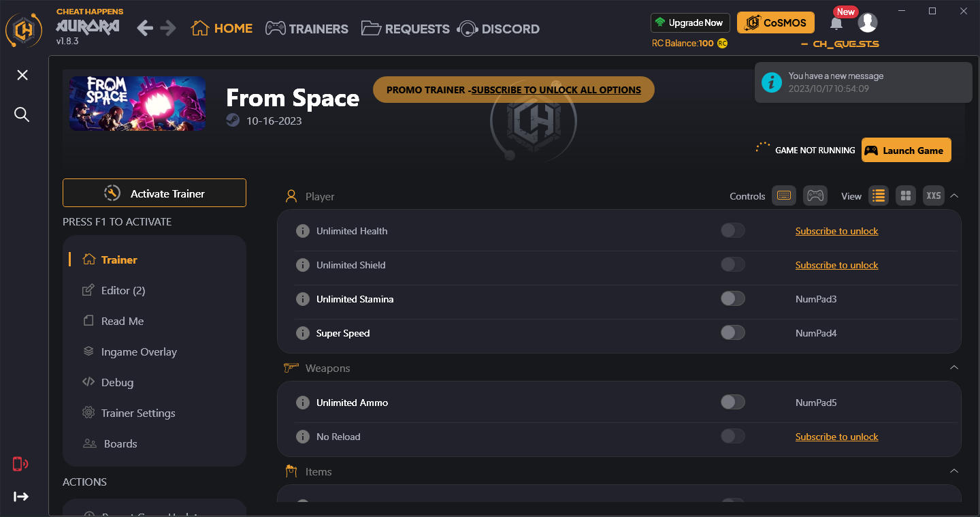Screen dimensions: 980x517
Task: Click the Launch Game button
Action: 906,150
